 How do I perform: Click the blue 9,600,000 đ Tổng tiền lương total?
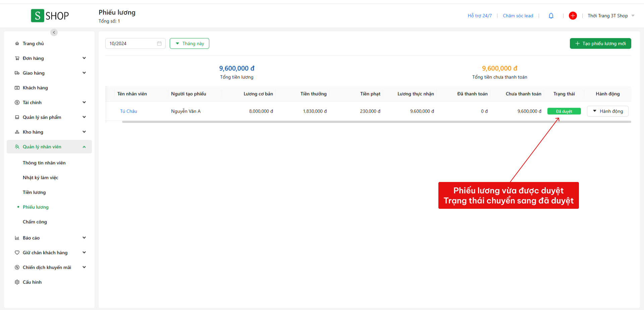point(237,68)
